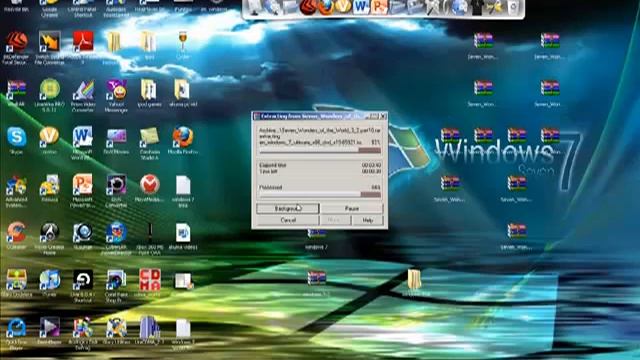Open Microsoft PowerPoint desktop shortcut
This screenshot has height=360, width=640.
pos(83,184)
